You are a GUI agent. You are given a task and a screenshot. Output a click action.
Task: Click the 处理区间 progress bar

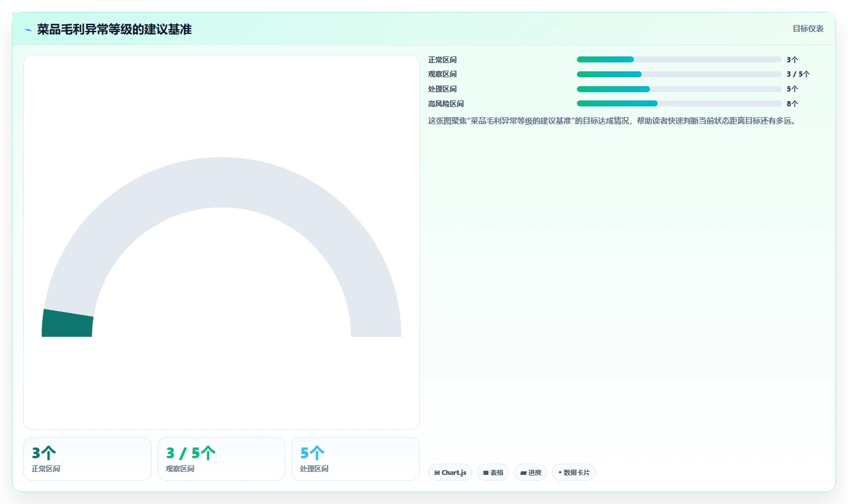click(x=679, y=89)
